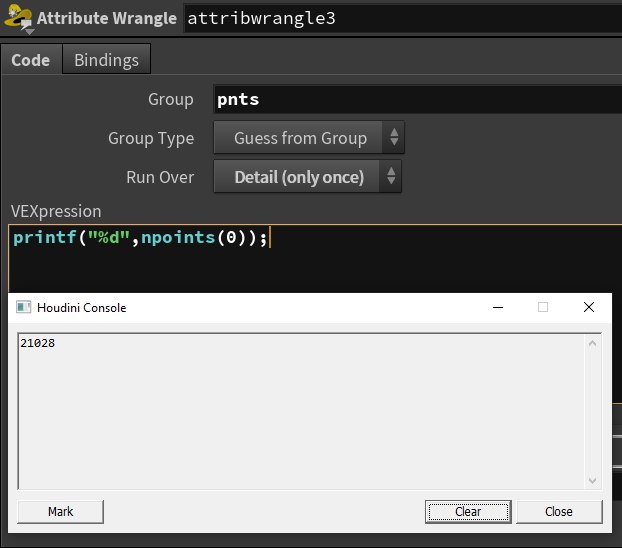Clear the Houdini Console output

click(468, 511)
